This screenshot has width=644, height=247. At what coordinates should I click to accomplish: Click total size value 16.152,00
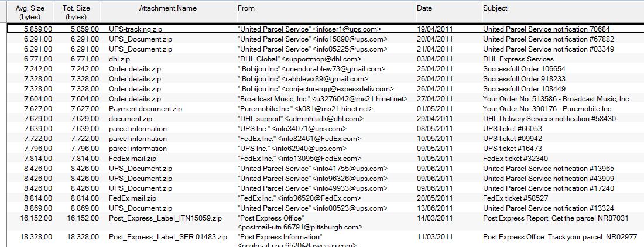point(83,218)
